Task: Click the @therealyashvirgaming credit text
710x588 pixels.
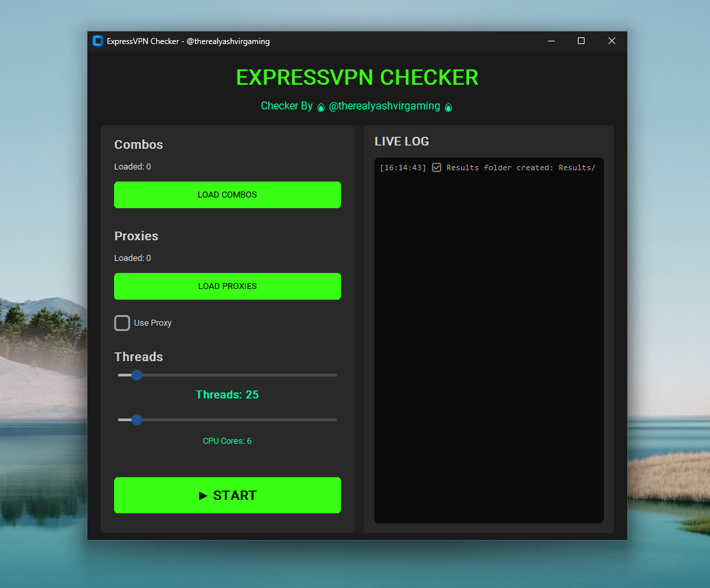Action: tap(384, 106)
